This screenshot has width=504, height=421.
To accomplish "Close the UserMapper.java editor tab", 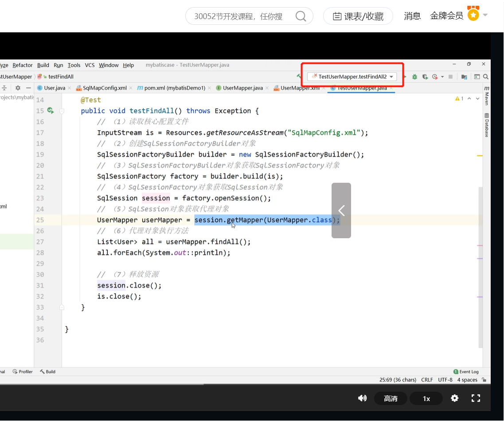I will 267,88.
